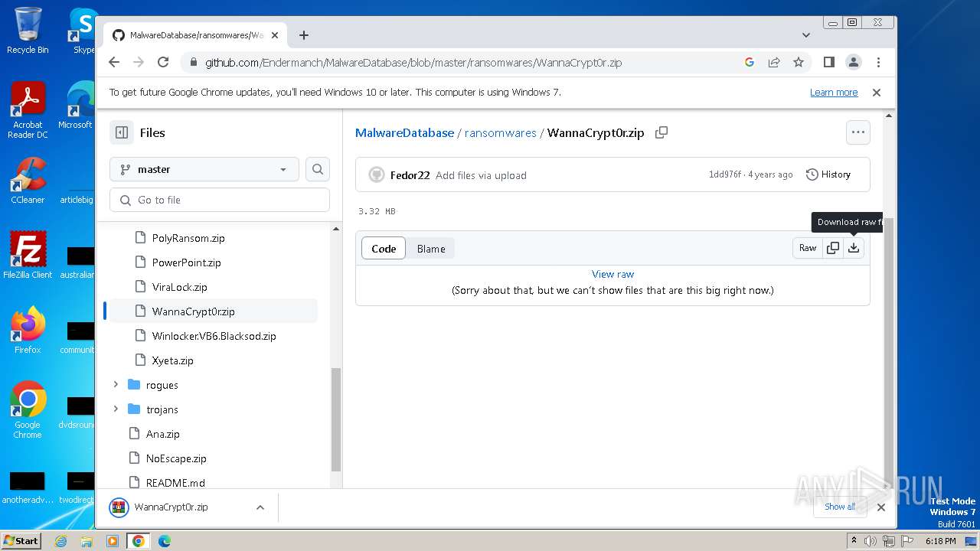
Task: Share this page icon in address bar
Action: 774,63
